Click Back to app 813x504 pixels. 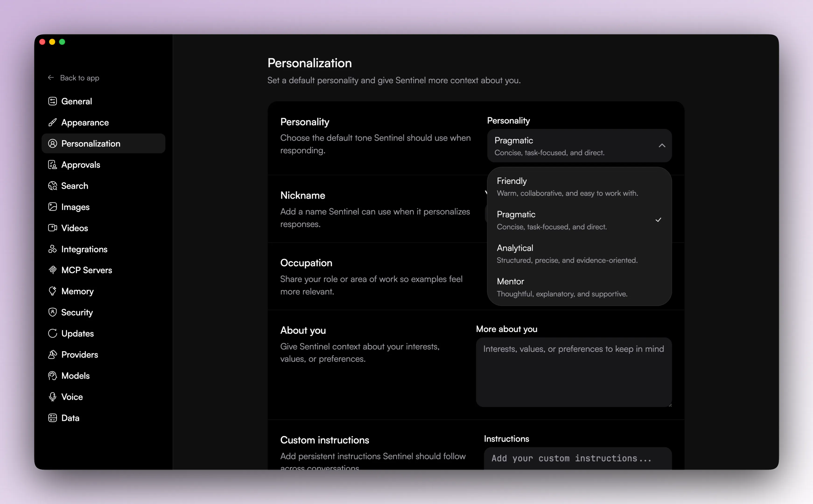(80, 78)
